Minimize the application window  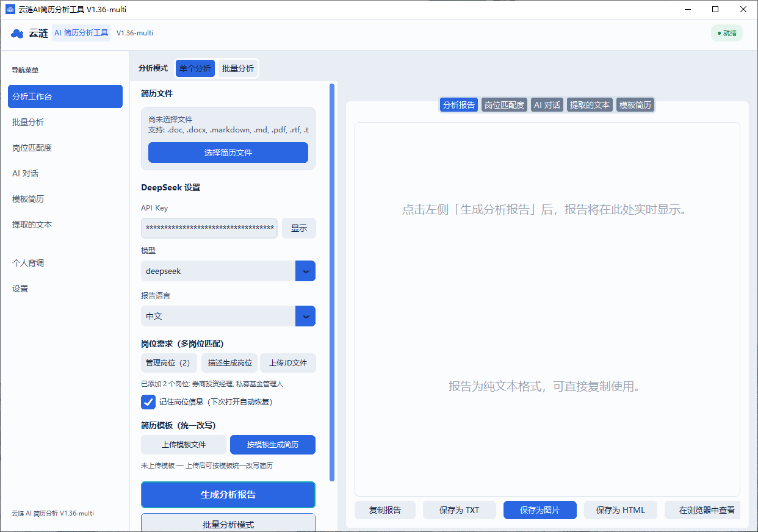[x=687, y=9]
